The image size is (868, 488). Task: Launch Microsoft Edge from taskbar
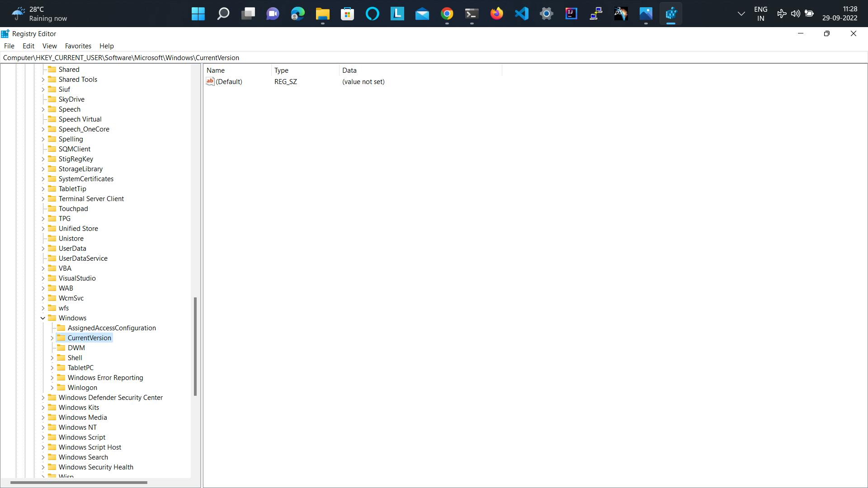click(297, 14)
